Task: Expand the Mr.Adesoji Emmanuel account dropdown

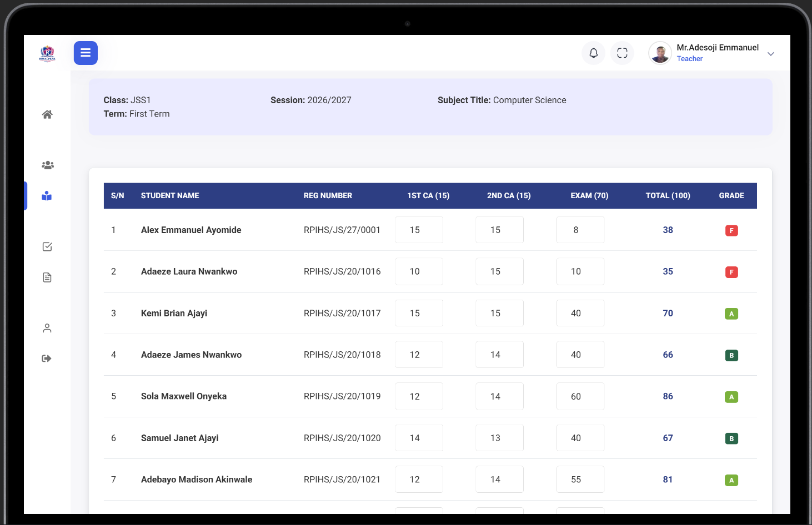Action: tap(770, 54)
